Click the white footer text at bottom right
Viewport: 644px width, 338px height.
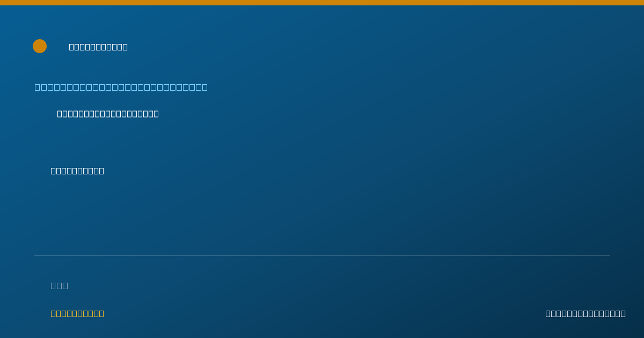tap(586, 313)
